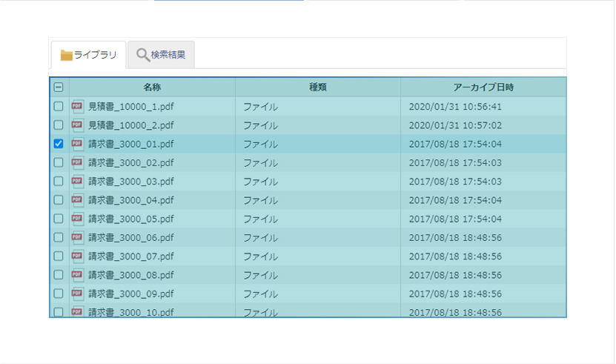Tick the 見積書_10000_1.pdf checkbox

click(x=59, y=106)
